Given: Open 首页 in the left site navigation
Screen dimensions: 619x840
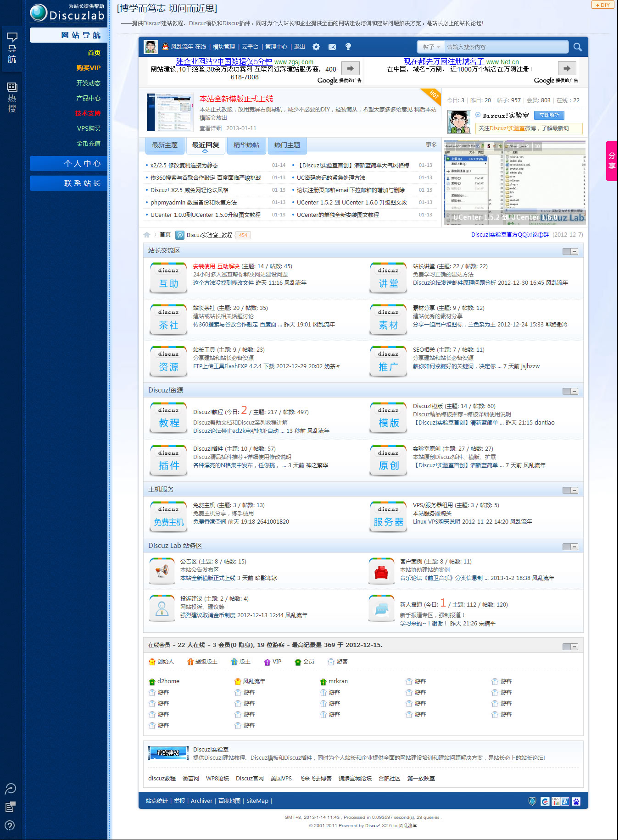Looking at the screenshot, I should [94, 53].
